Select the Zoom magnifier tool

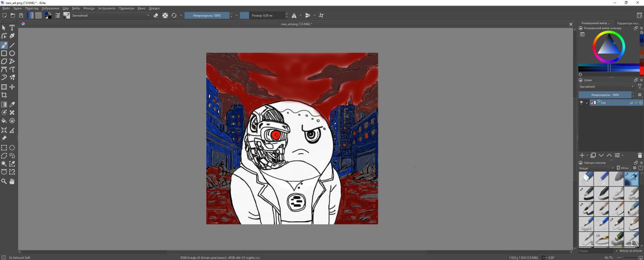coord(4,182)
